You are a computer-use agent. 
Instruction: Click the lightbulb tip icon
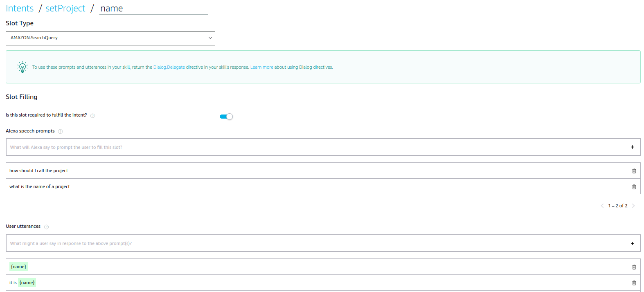click(x=23, y=67)
